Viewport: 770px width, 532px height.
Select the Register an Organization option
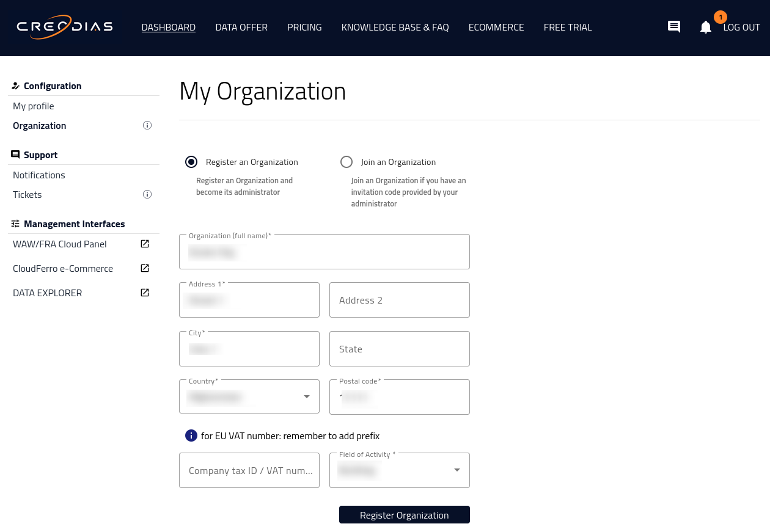click(x=191, y=162)
